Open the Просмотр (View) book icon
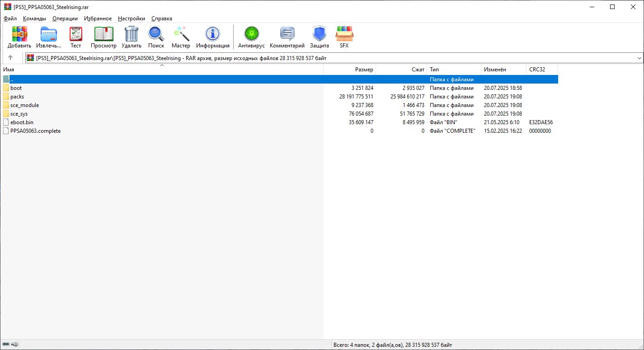Image resolution: width=644 pixels, height=350 pixels. coord(103,34)
